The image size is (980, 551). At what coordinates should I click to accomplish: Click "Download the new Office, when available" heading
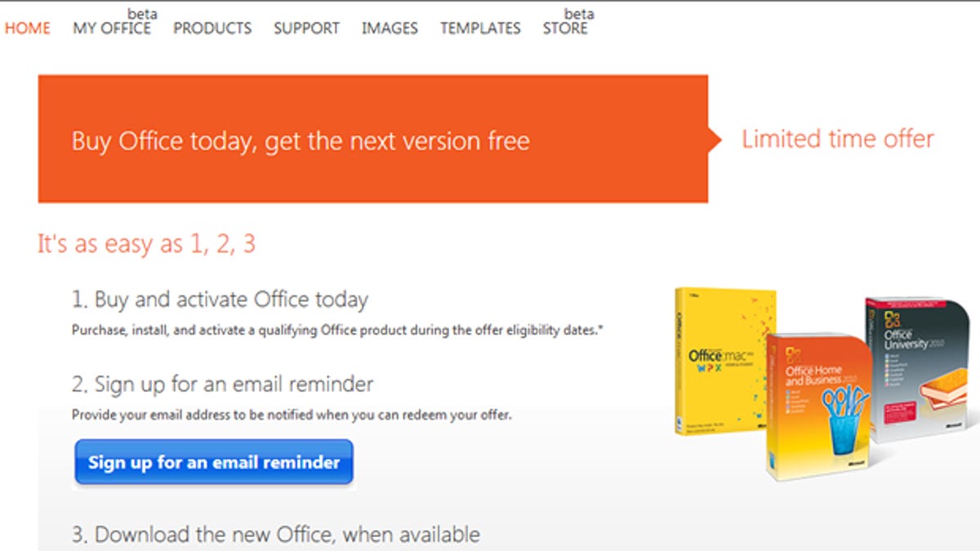pyautogui.click(x=275, y=535)
